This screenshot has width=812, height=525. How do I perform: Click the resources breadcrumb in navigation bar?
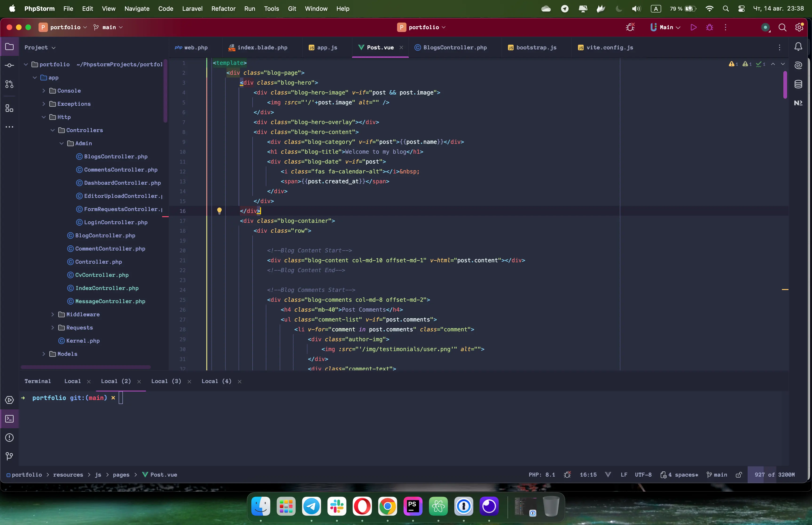(68, 475)
